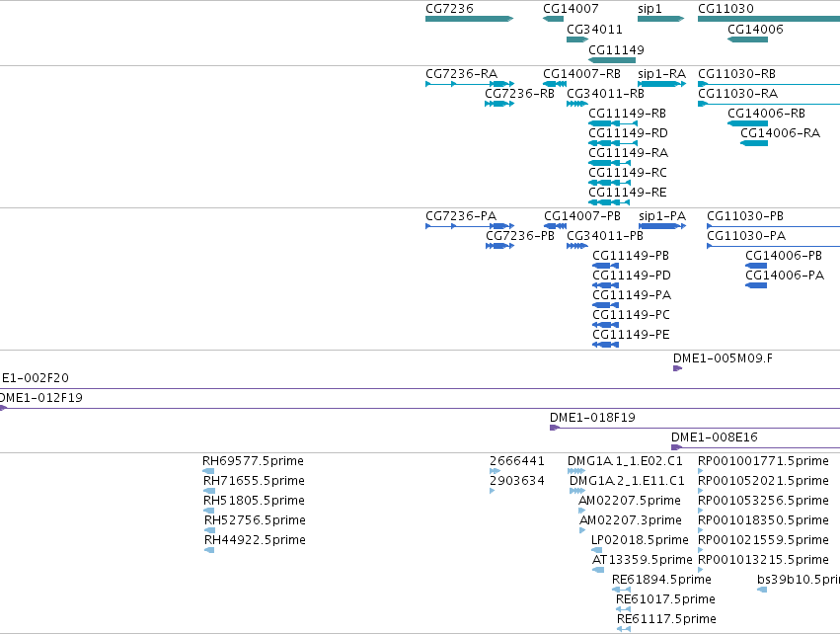Select the sip1 gene bar

(x=661, y=19)
